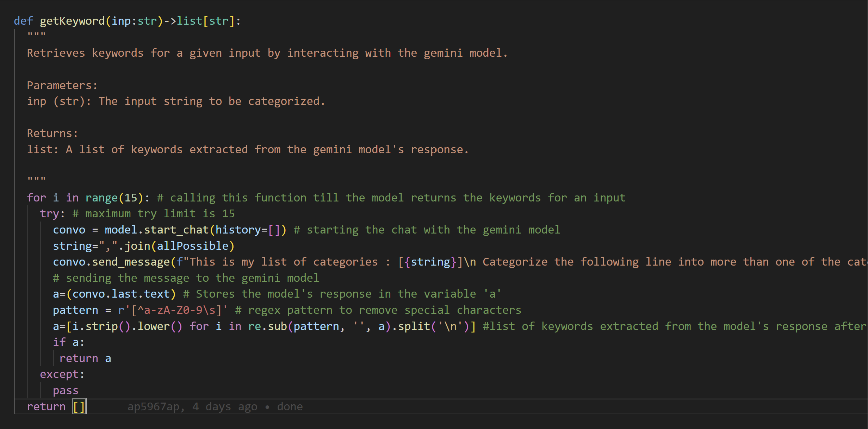Click the list[str] return type annotation
Viewport: 868px width, 429px height.
click(x=205, y=21)
